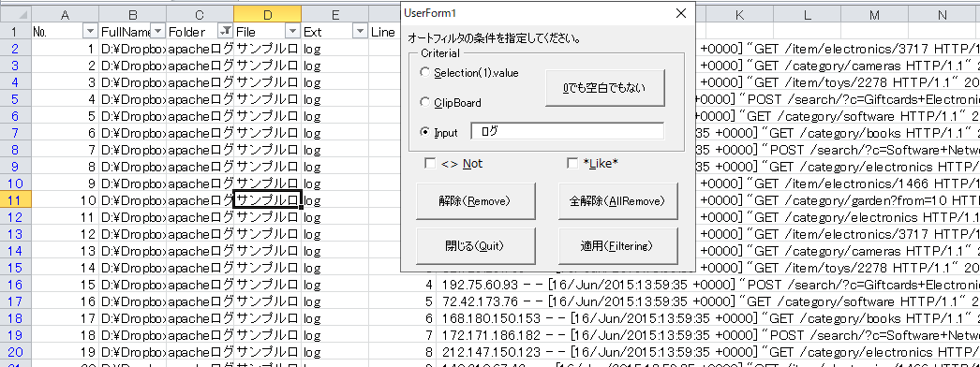Click the log cell in row 15
Screen dimensions: 980x367
point(335,268)
